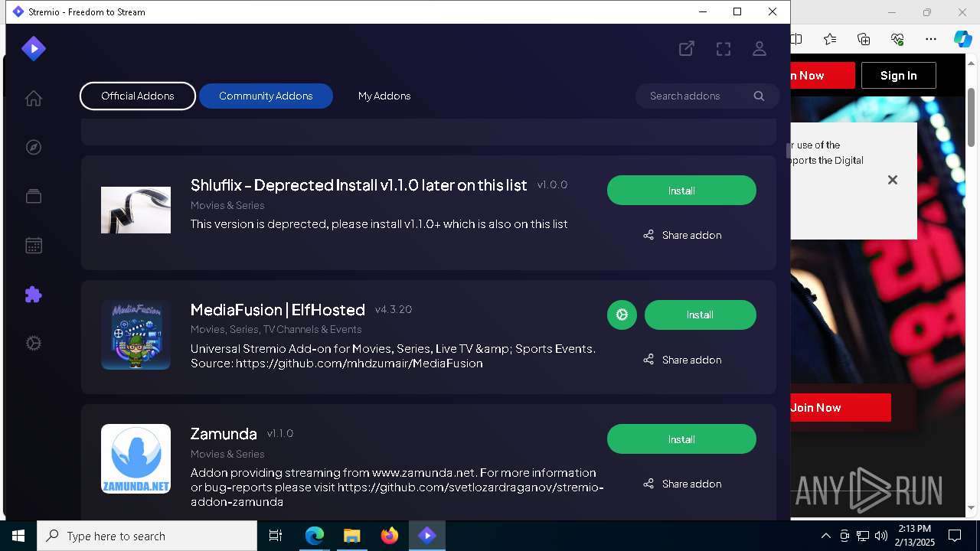This screenshot has height=551, width=980.
Task: Click the magnifier icon in the addon search
Action: tap(759, 96)
